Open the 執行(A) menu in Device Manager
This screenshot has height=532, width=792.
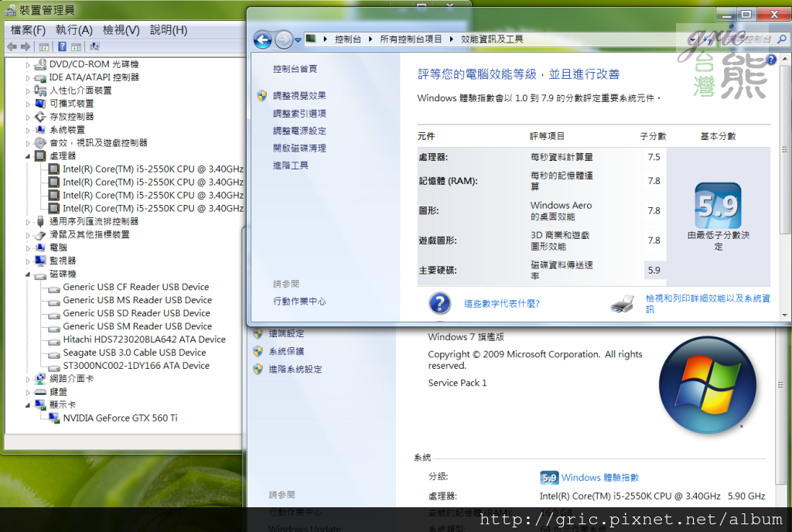click(x=73, y=30)
